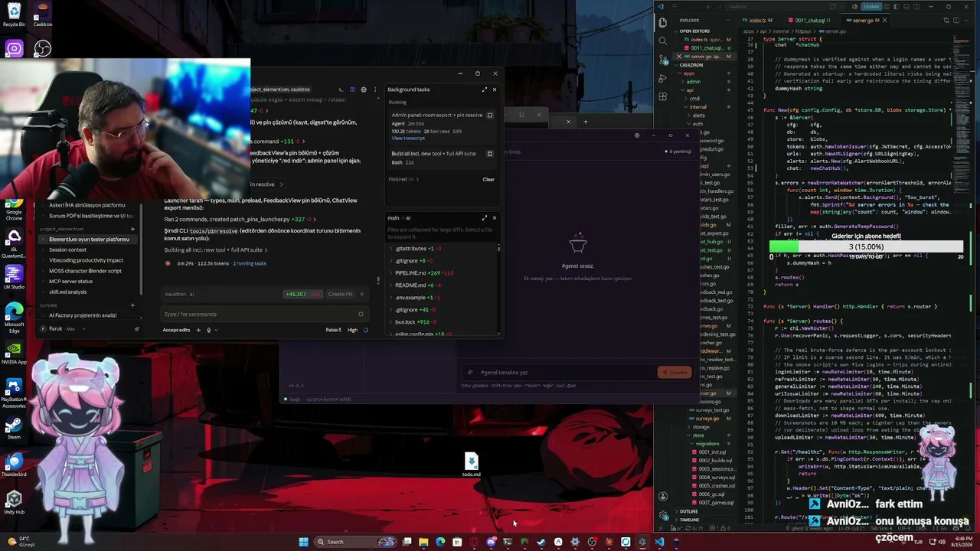Stop the Admin panel room export task

490,115
